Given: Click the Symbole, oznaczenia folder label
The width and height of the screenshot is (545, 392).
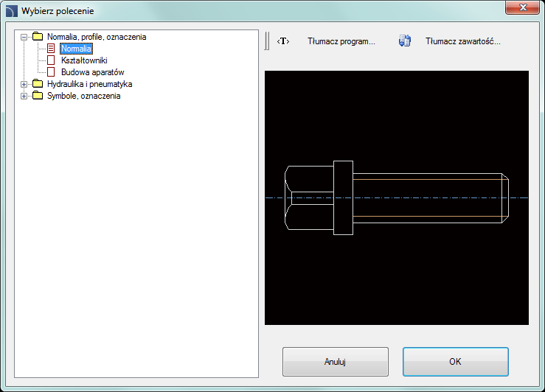Looking at the screenshot, I should (x=84, y=96).
